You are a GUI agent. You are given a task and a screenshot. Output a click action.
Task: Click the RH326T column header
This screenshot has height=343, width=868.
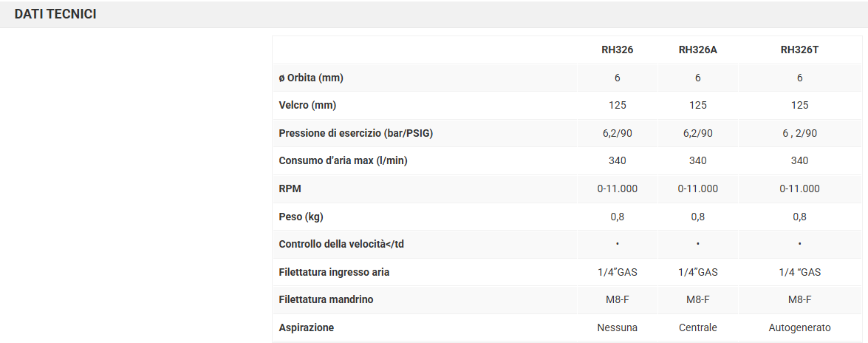pos(799,50)
